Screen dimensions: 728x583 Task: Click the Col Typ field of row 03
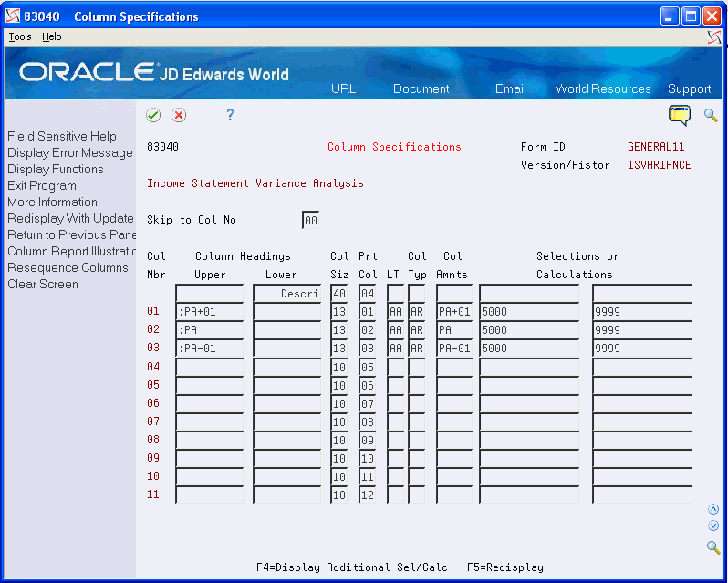pos(417,349)
